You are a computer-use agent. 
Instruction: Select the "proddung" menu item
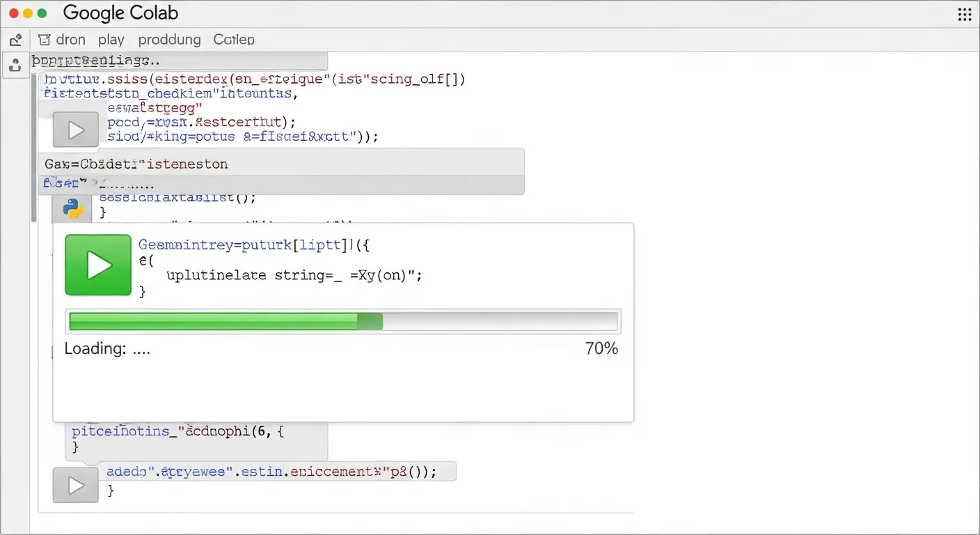click(169, 40)
